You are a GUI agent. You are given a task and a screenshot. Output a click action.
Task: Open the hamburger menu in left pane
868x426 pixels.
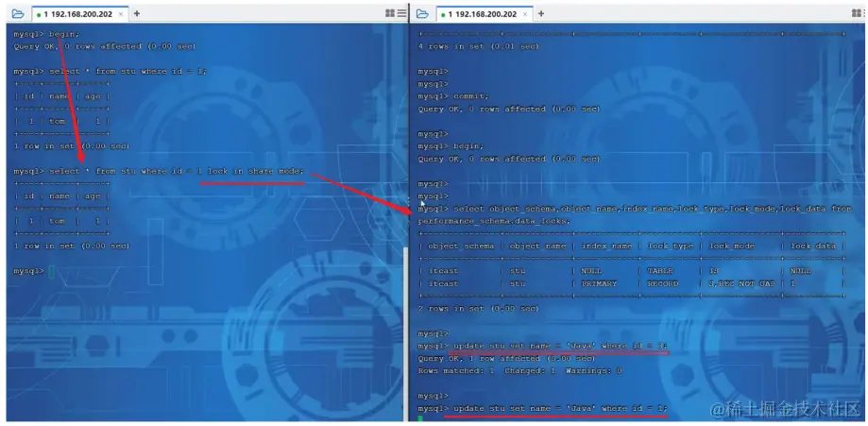(x=402, y=13)
